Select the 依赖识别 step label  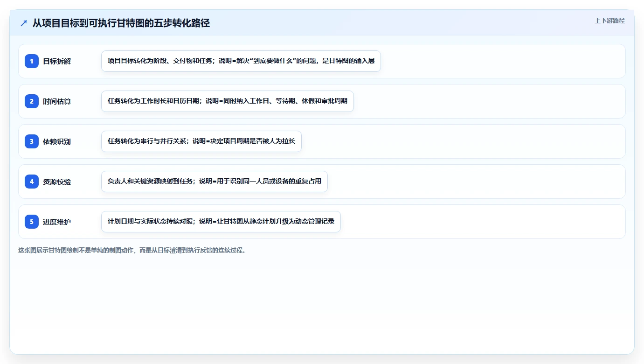tap(57, 141)
